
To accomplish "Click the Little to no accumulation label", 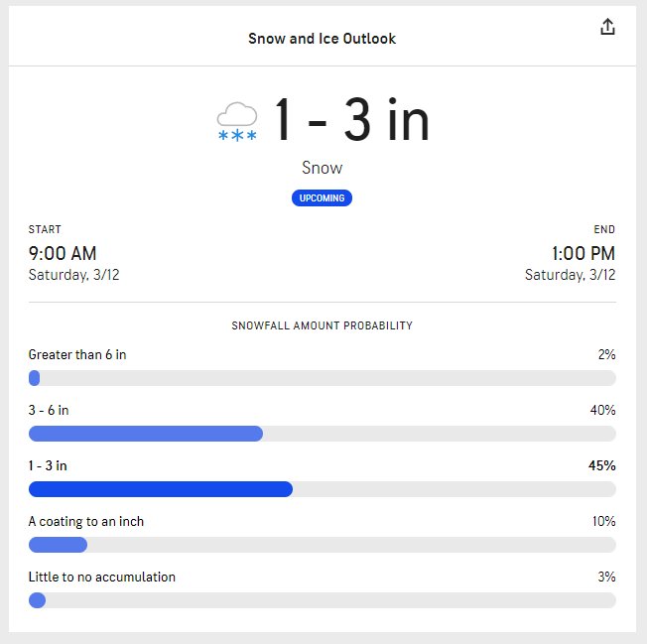I will (102, 577).
